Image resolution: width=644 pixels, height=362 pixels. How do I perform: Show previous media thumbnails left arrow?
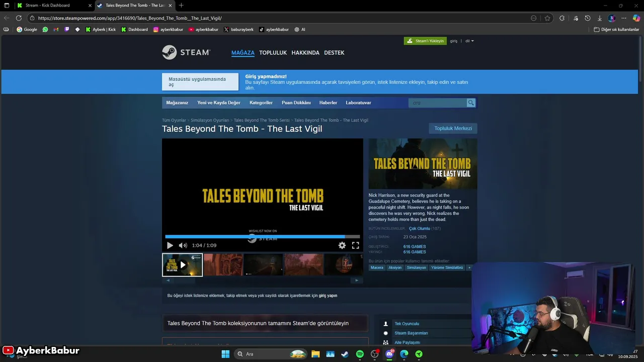168,280
